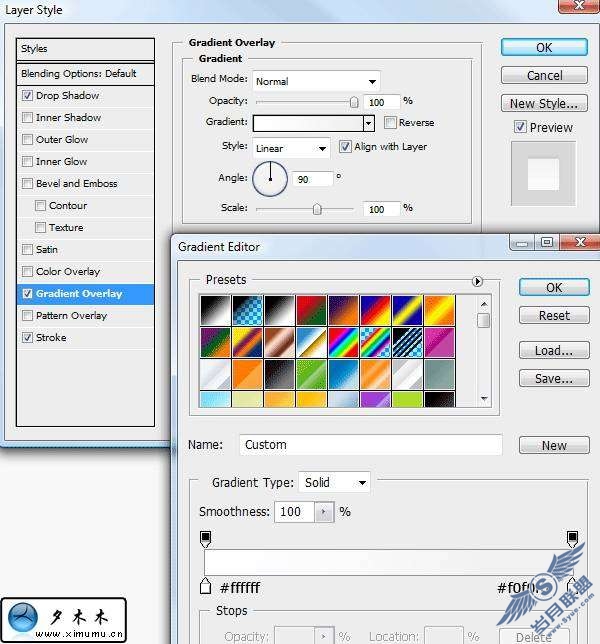The width and height of the screenshot is (600, 644).
Task: Open the Blend Mode dropdown
Action: click(x=316, y=81)
